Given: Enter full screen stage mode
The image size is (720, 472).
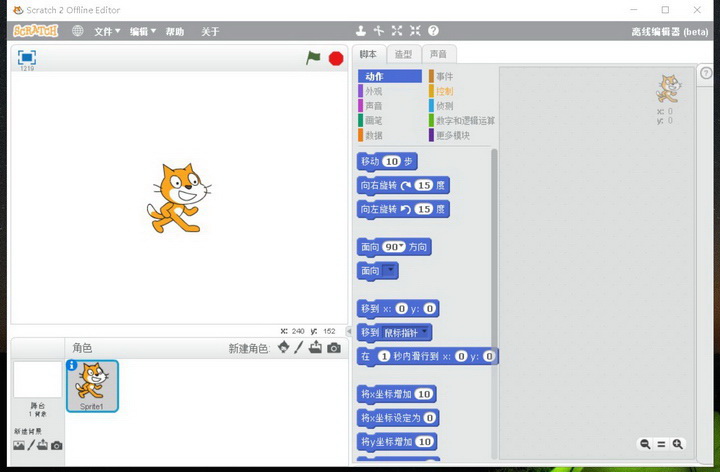Looking at the screenshot, I should [x=27, y=58].
